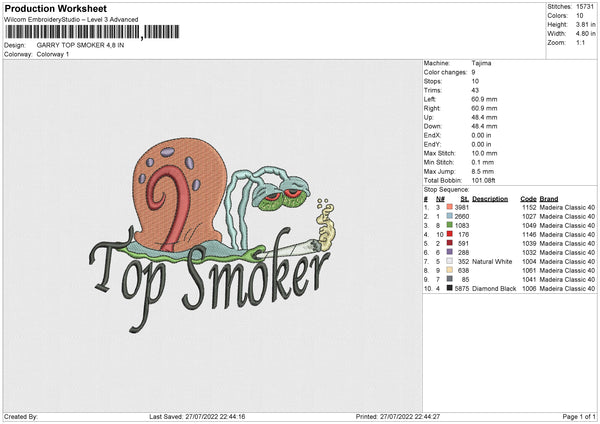Click the Machine value 'Tajima'
600x424 pixels.
coord(481,63)
